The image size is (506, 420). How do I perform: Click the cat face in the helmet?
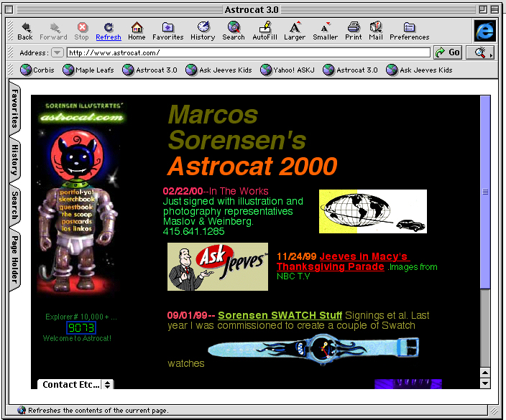pos(78,157)
